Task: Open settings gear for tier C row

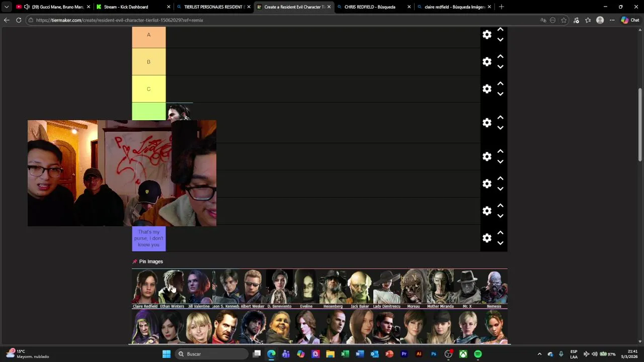Action: click(x=487, y=89)
